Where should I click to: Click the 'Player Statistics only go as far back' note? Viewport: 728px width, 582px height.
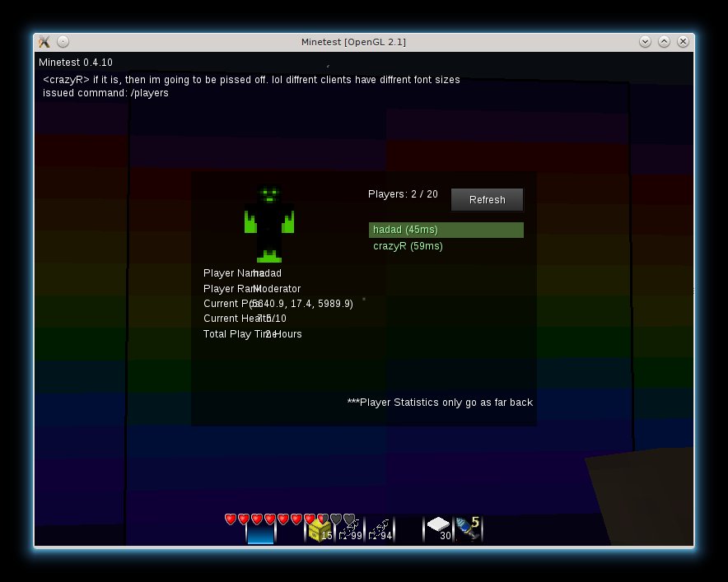click(440, 403)
